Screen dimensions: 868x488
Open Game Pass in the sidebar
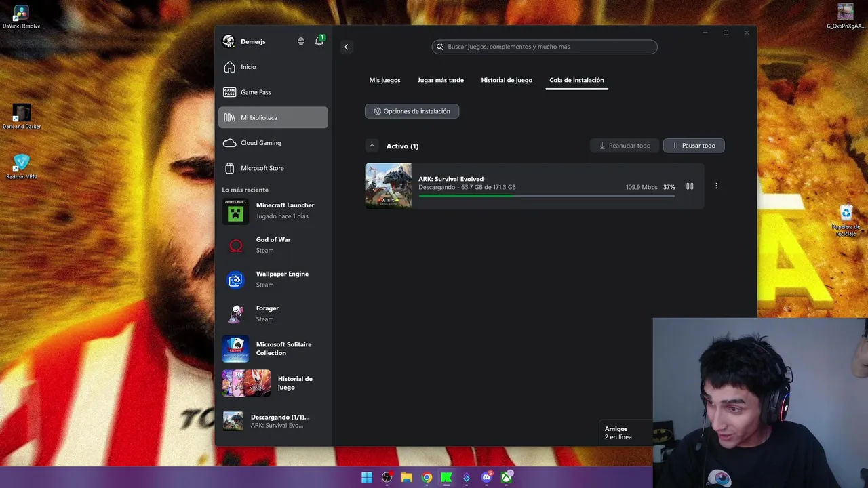[273, 92]
